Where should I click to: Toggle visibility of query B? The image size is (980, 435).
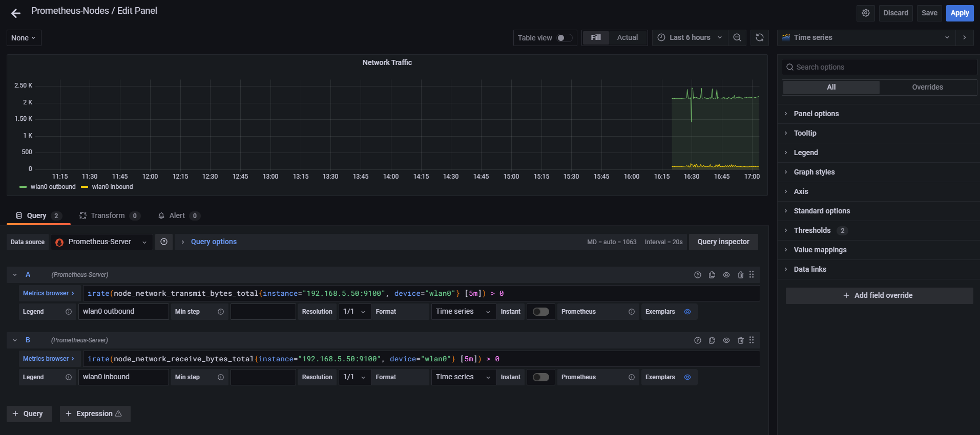(x=726, y=340)
